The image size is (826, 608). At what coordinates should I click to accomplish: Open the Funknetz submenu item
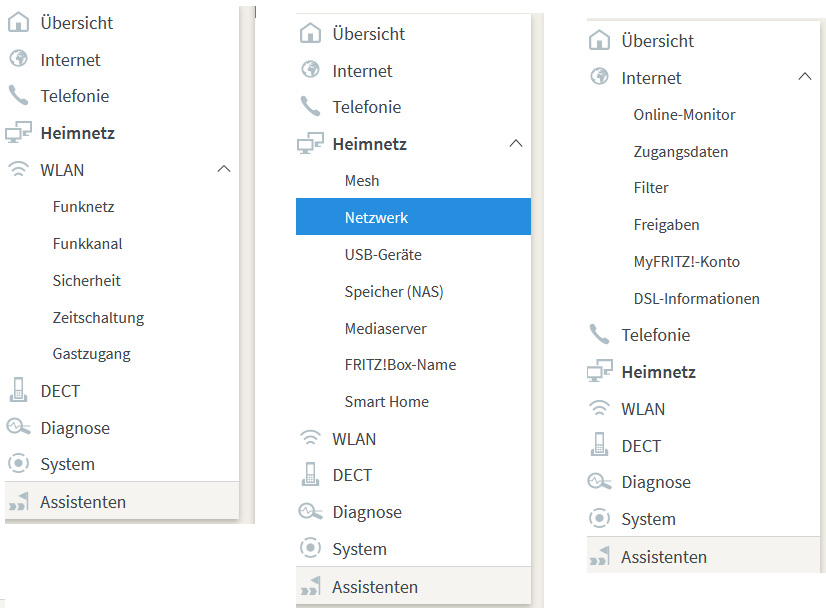[83, 207]
